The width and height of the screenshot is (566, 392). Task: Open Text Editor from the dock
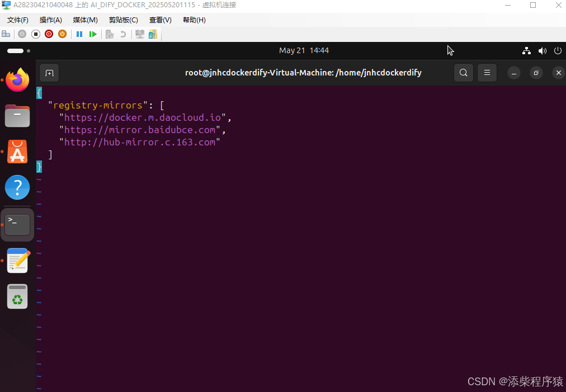coord(18,261)
